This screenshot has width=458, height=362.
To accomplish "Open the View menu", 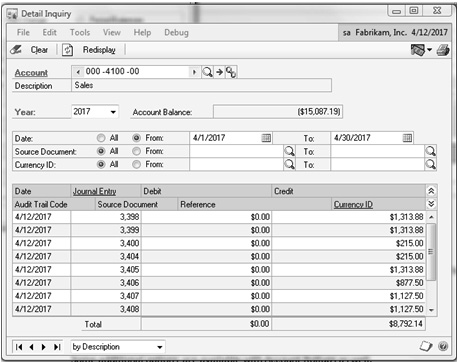I will click(x=112, y=32).
